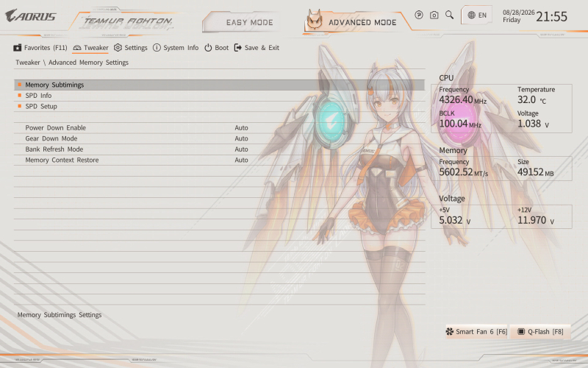Click the AORUS logo

[x=31, y=15]
